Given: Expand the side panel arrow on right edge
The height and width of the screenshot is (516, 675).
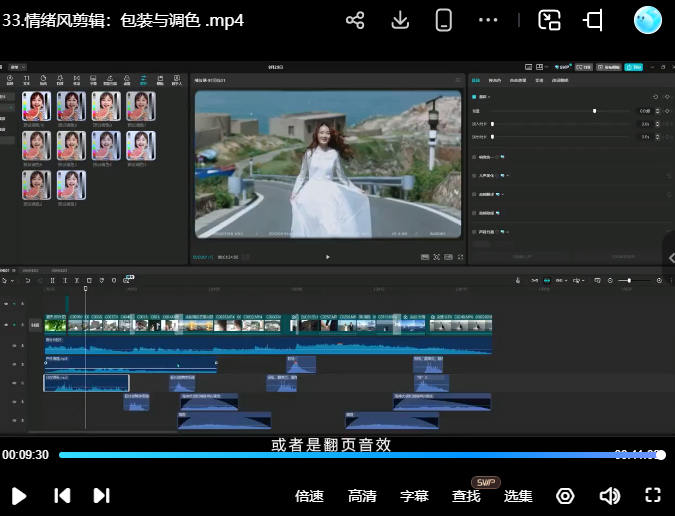Looking at the screenshot, I should pyautogui.click(x=670, y=258).
